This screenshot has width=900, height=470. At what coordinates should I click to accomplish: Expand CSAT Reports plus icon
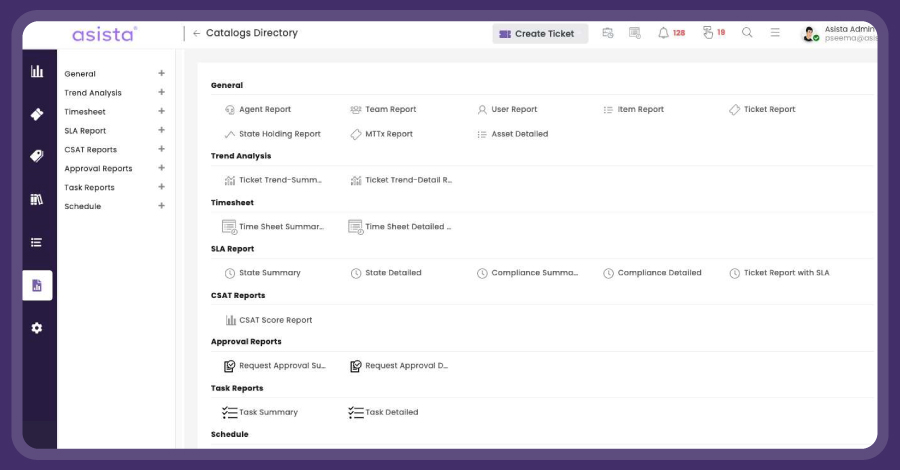(x=161, y=149)
